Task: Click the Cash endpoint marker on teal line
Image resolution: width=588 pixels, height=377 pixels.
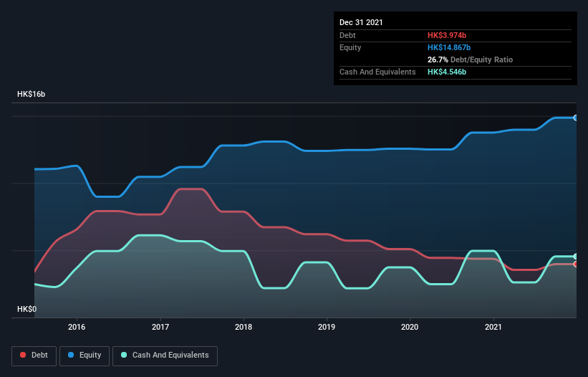Action: point(576,257)
